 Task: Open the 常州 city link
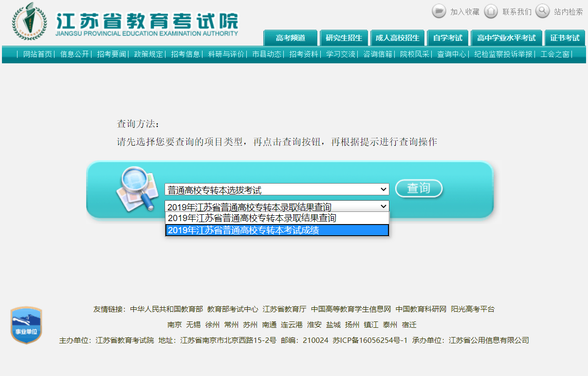pyautogui.click(x=231, y=325)
